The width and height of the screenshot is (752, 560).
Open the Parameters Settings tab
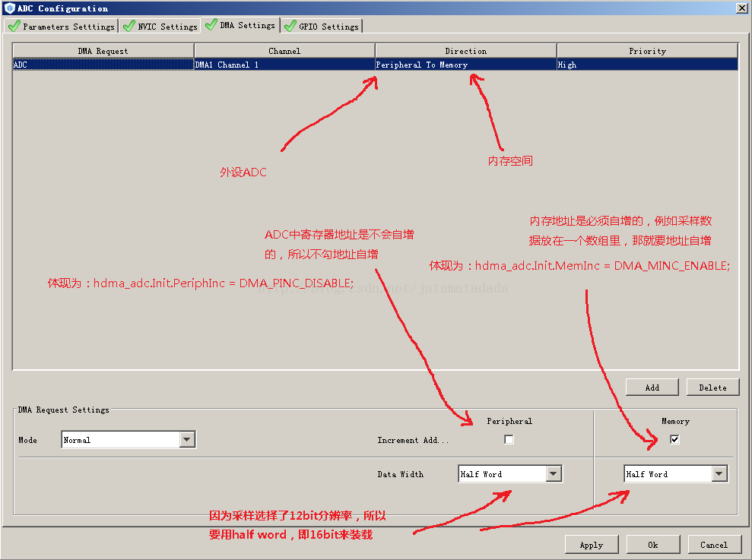tap(62, 27)
